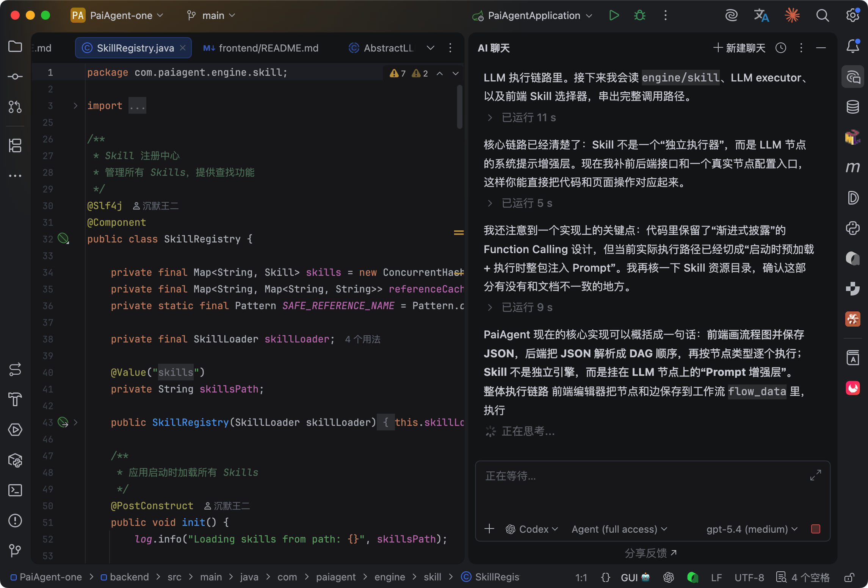Open the Database tool window on right sidebar
Viewport: 868px width, 588px height.
[x=852, y=107]
